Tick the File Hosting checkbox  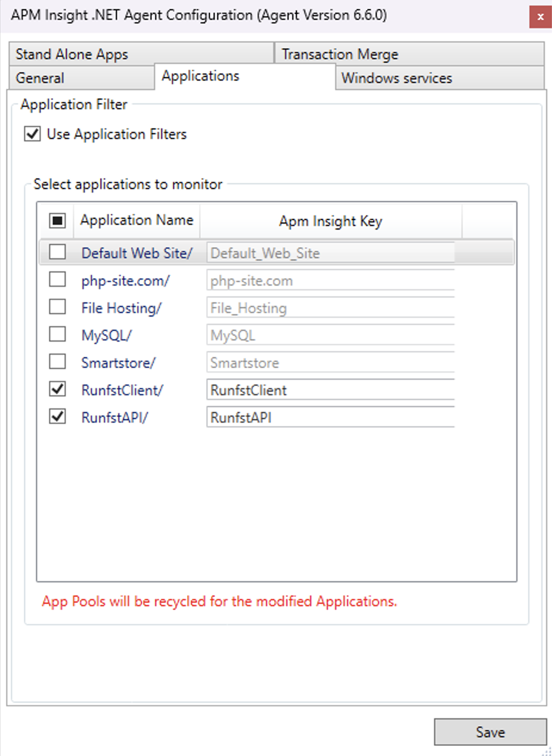click(x=57, y=308)
